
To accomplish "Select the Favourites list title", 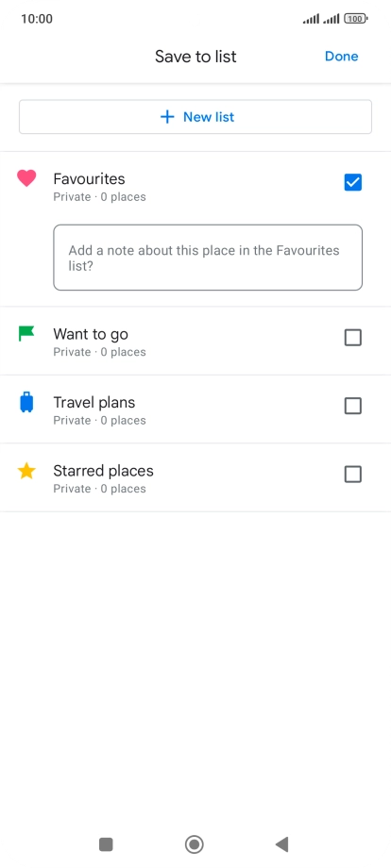I will [x=89, y=179].
